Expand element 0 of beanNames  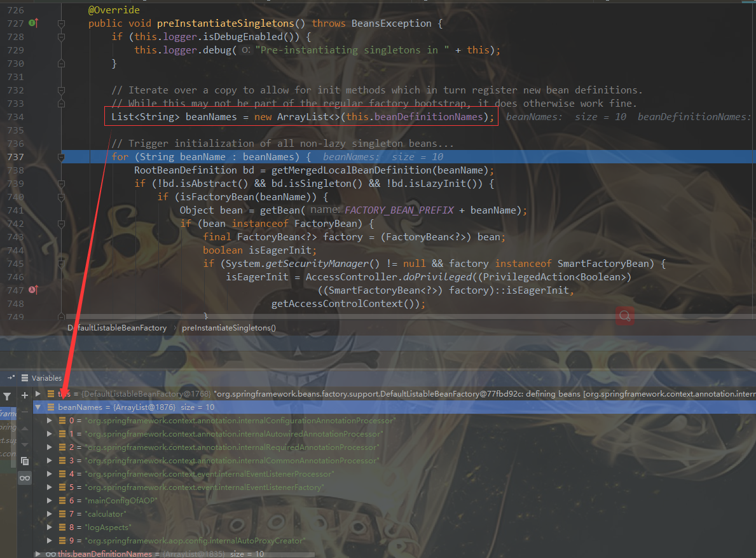[x=49, y=421]
